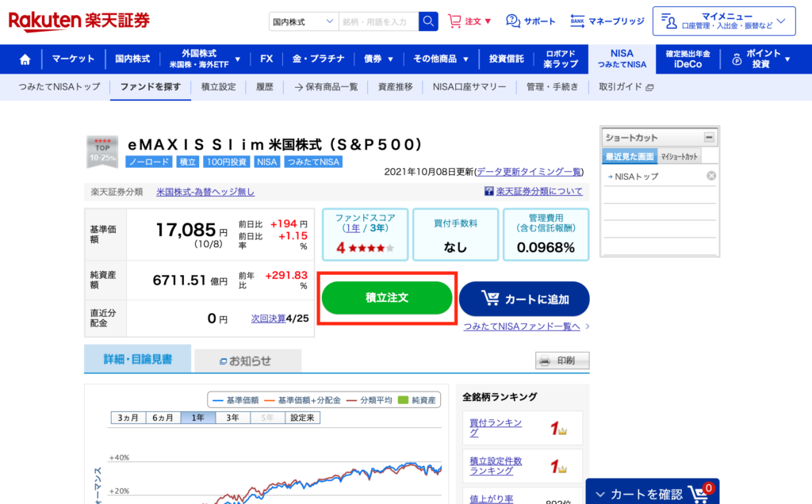This screenshot has height=504, width=812.
Task: Expand その他商品 dropdown menu
Action: coord(441,59)
